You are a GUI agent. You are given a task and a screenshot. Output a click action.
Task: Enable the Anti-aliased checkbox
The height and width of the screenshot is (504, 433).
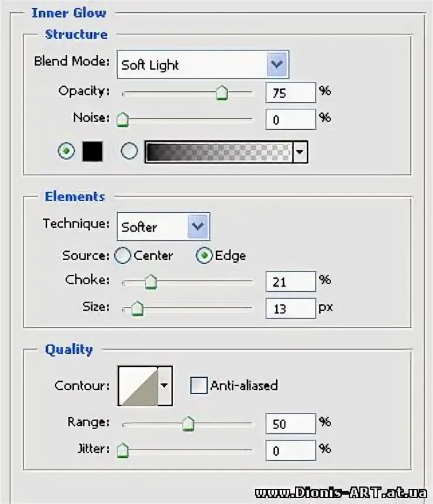click(199, 385)
